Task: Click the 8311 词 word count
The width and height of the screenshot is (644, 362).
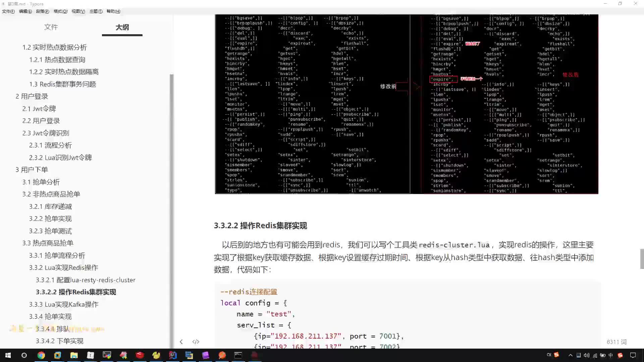Action: click(x=616, y=342)
